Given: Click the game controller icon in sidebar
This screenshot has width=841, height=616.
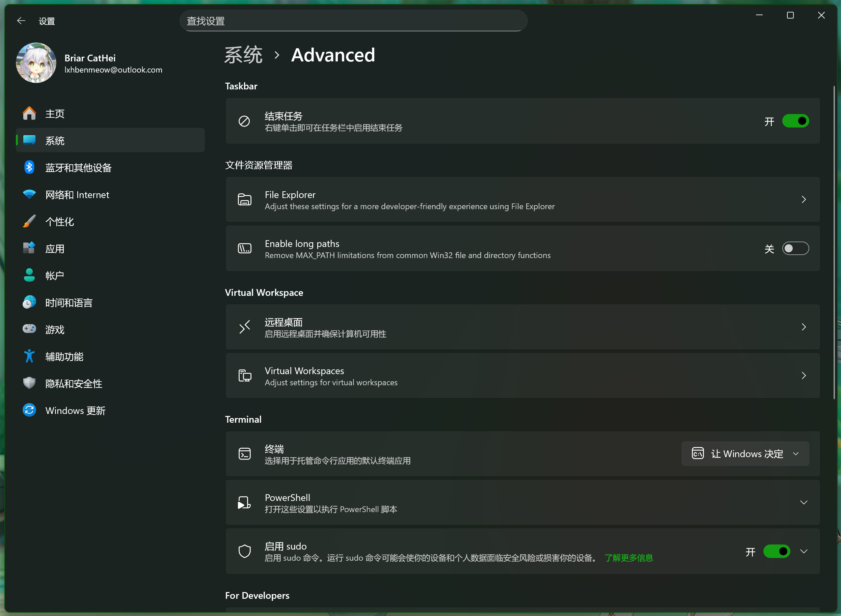Looking at the screenshot, I should tap(29, 329).
